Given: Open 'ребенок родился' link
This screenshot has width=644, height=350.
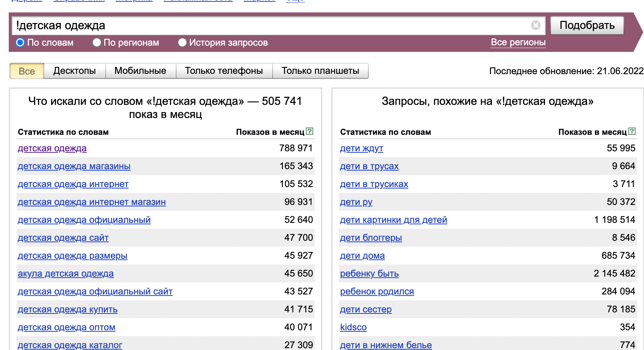Looking at the screenshot, I should [x=377, y=292].
